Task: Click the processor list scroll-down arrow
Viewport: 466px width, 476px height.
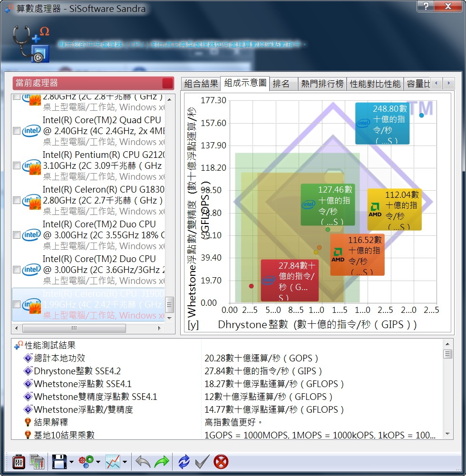Action: [x=169, y=318]
